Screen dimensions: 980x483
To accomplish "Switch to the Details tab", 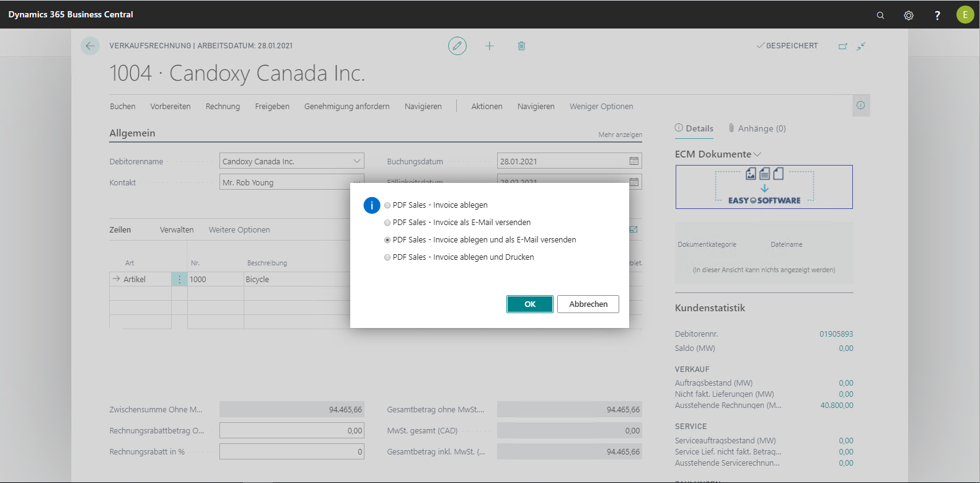I will pos(694,128).
